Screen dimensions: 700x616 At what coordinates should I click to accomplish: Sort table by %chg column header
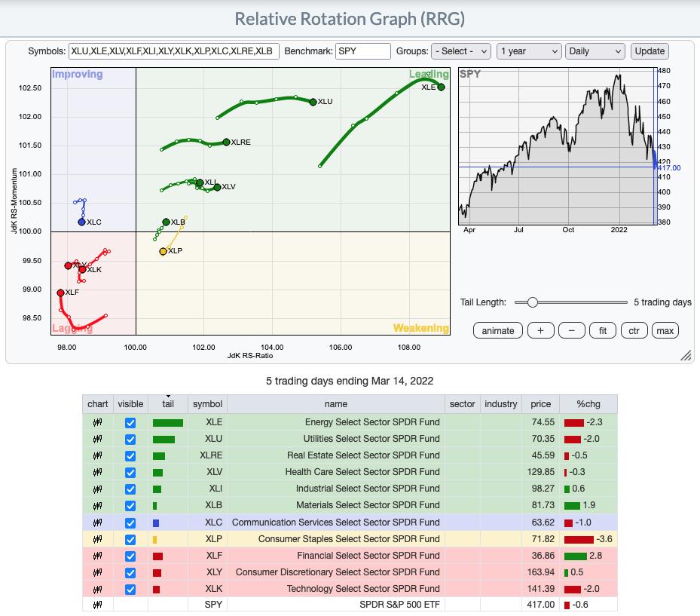click(588, 404)
